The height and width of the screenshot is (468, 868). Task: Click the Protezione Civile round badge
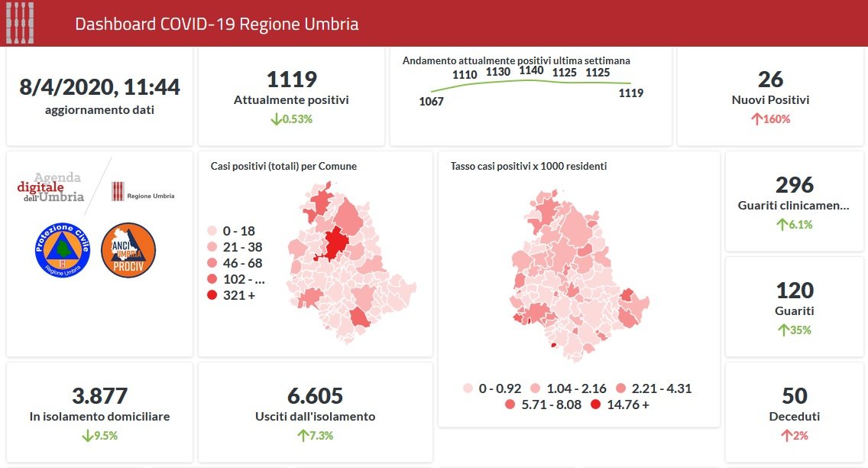(63, 251)
